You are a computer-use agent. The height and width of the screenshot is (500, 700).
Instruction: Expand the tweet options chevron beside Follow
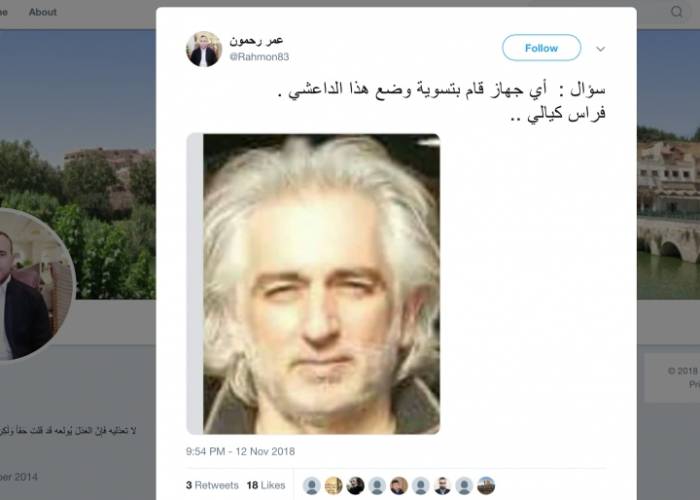[x=600, y=49]
